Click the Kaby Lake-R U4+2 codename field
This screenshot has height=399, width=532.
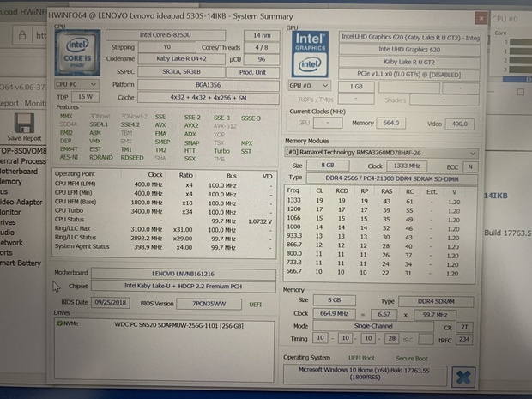tap(181, 58)
